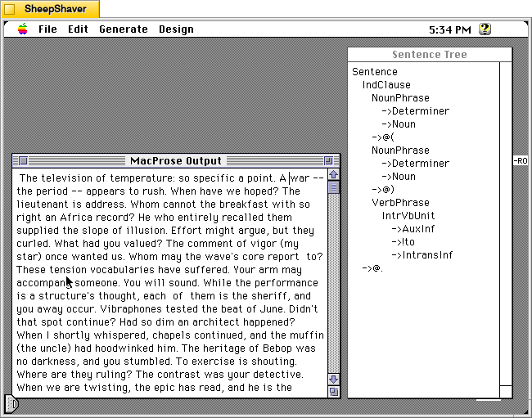Select the ->@( tree entry
Viewport: 532px width, 418px height.
[383, 137]
